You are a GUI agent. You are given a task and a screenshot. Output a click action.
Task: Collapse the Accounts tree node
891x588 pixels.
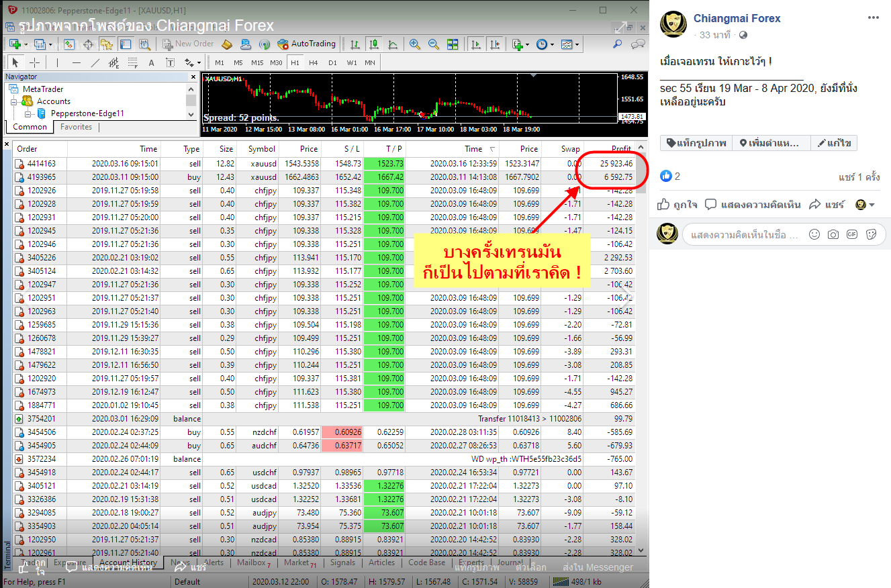pyautogui.click(x=13, y=101)
